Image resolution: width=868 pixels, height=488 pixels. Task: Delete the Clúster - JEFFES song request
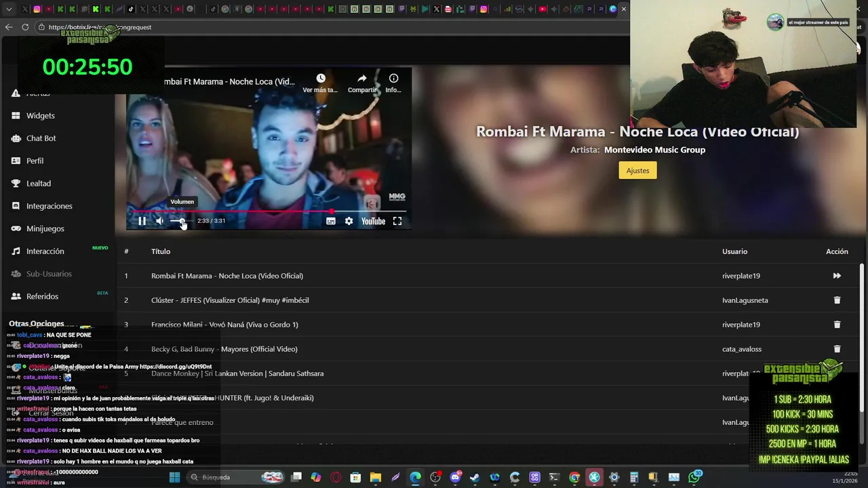(x=837, y=300)
